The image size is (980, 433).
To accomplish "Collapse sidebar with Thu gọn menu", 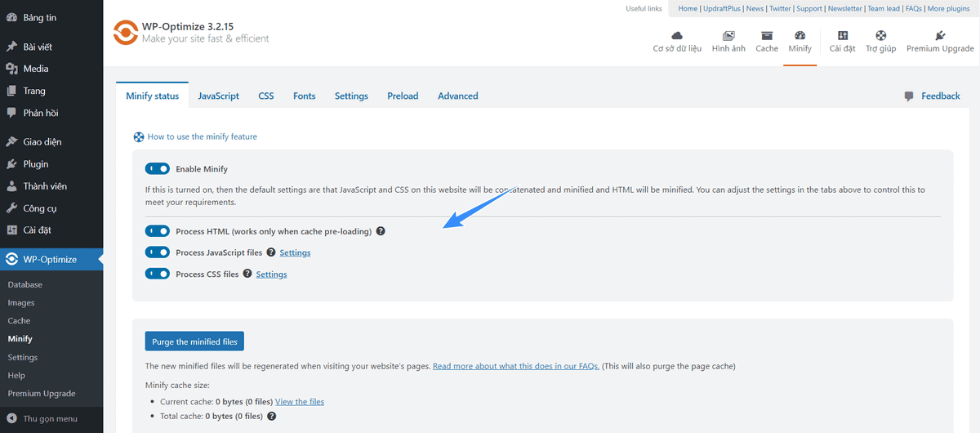I will click(51, 418).
